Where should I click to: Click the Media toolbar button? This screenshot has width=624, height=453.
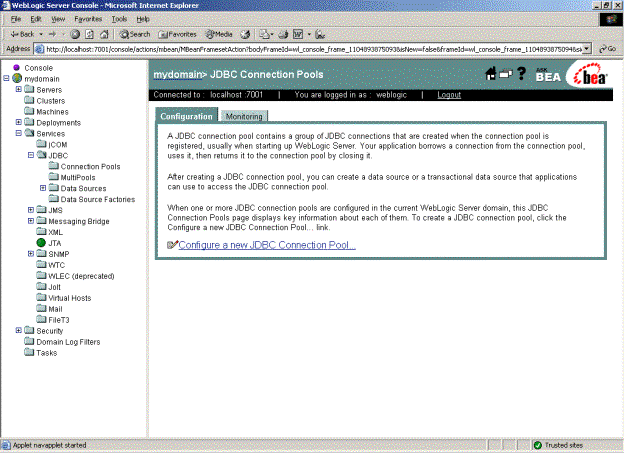pyautogui.click(x=220, y=33)
